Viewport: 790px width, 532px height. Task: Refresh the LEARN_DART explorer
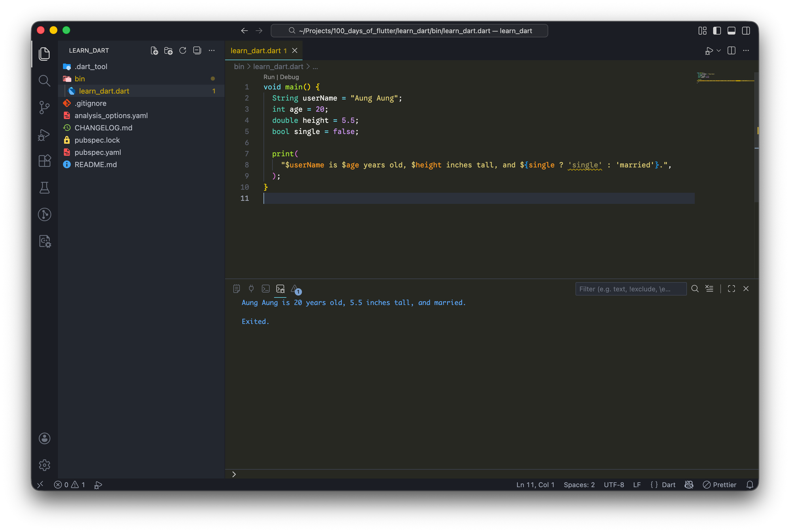point(182,51)
